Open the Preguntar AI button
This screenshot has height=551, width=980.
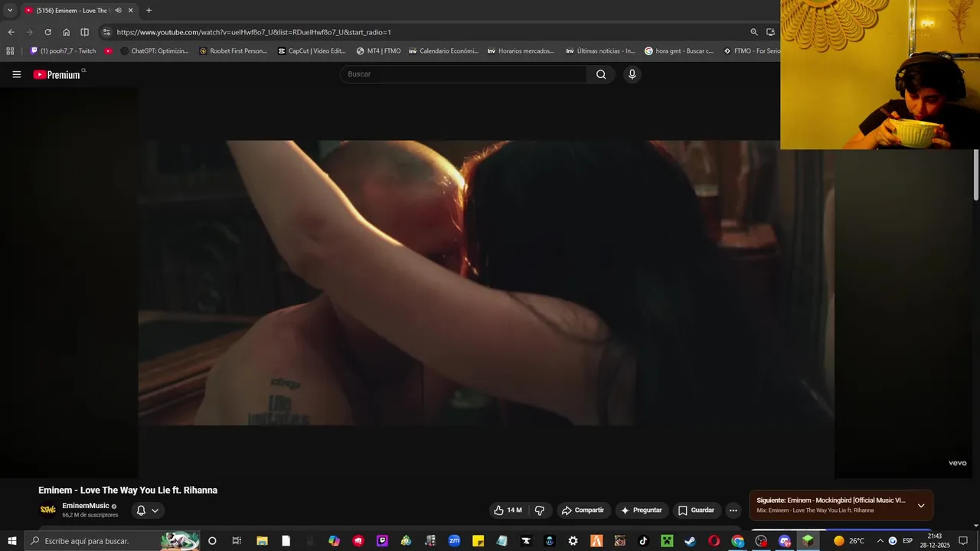[x=642, y=510]
